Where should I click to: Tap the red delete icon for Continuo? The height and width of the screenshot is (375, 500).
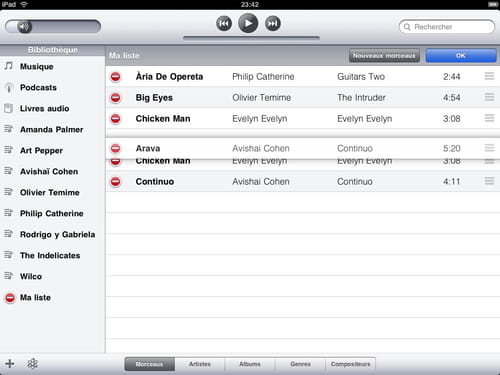115,182
